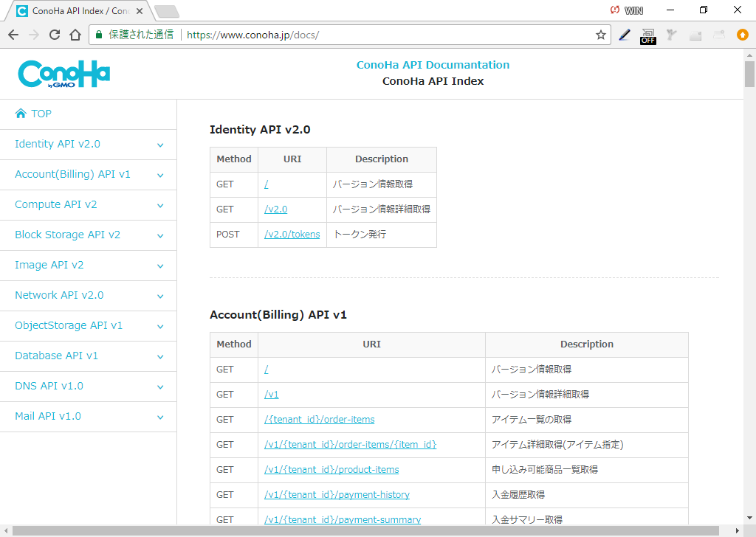Expand DNS API v1.0 sidebar section
Viewport: 756px width, 537px height.
pyautogui.click(x=89, y=387)
